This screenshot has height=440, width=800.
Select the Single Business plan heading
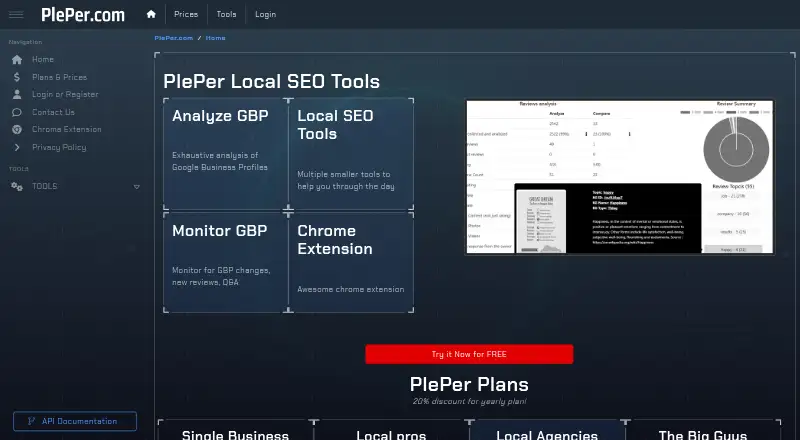click(x=235, y=435)
